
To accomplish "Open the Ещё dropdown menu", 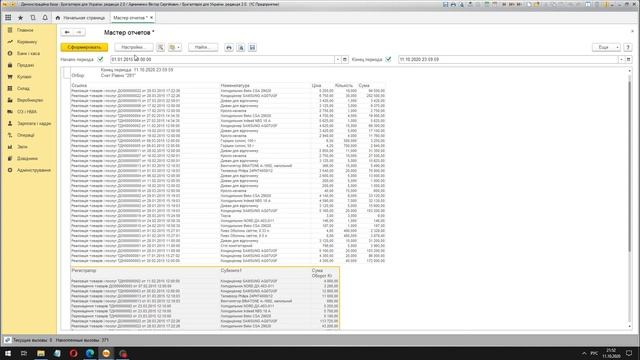I will tap(606, 47).
